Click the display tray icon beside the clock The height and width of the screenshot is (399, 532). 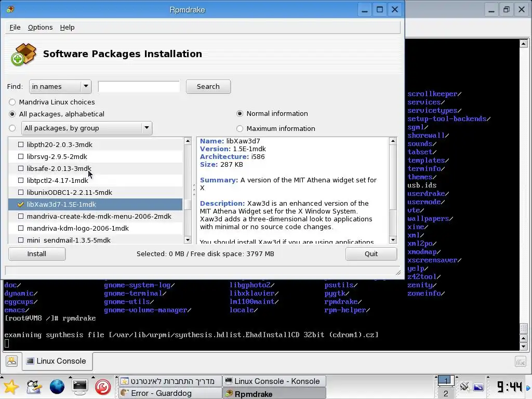(478, 387)
